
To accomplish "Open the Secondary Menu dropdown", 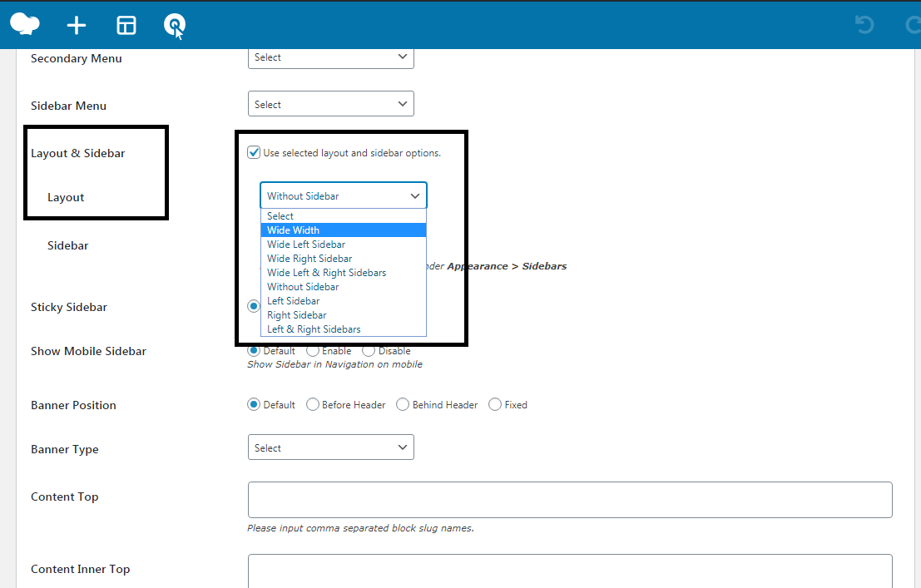I will click(330, 57).
